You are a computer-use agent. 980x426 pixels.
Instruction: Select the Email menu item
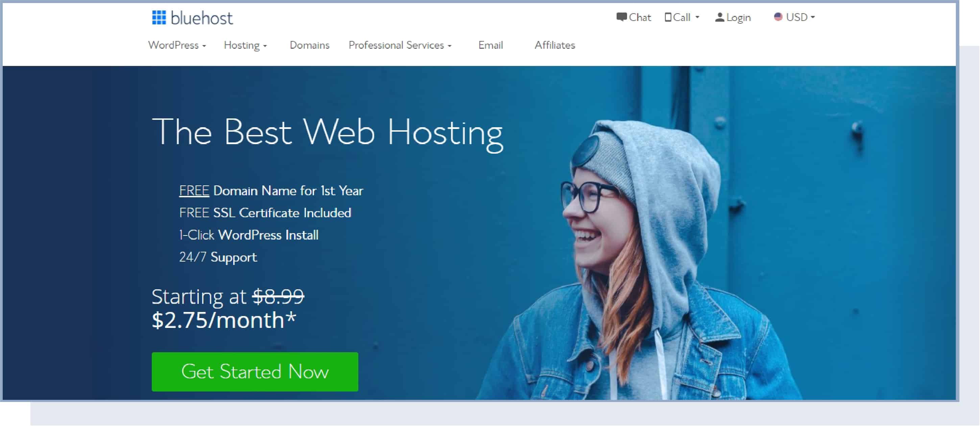[x=490, y=45]
